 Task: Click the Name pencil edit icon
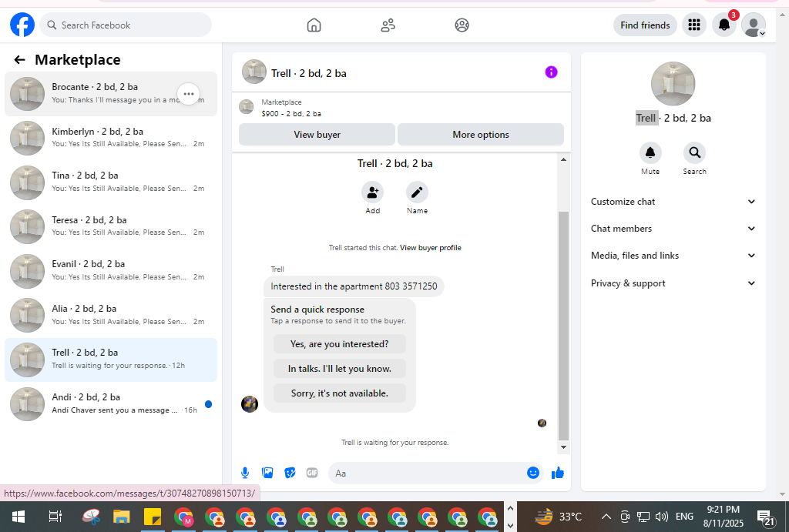tap(417, 192)
